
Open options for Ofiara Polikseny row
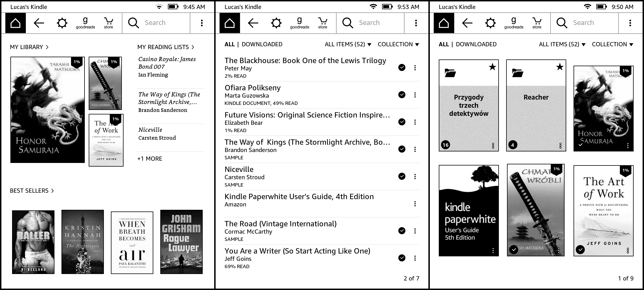coord(415,95)
